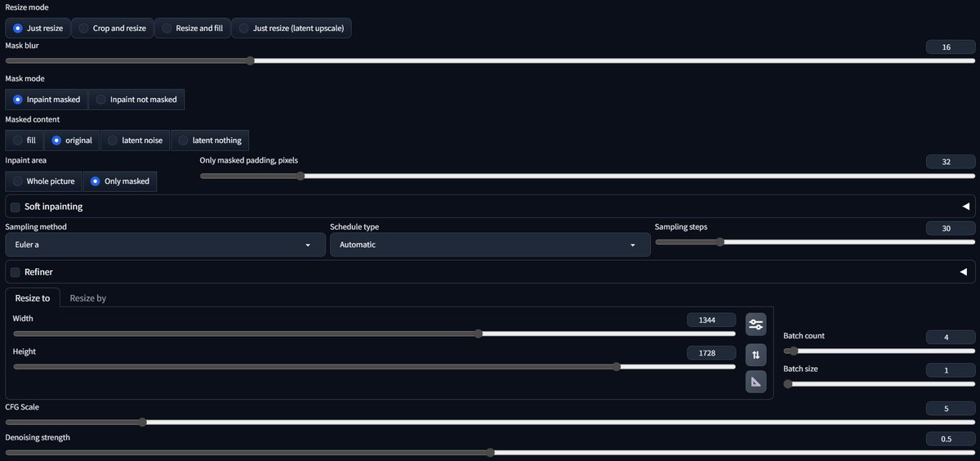Image resolution: width=980 pixels, height=461 pixels.
Task: Focus the Batch count number field
Action: point(951,338)
